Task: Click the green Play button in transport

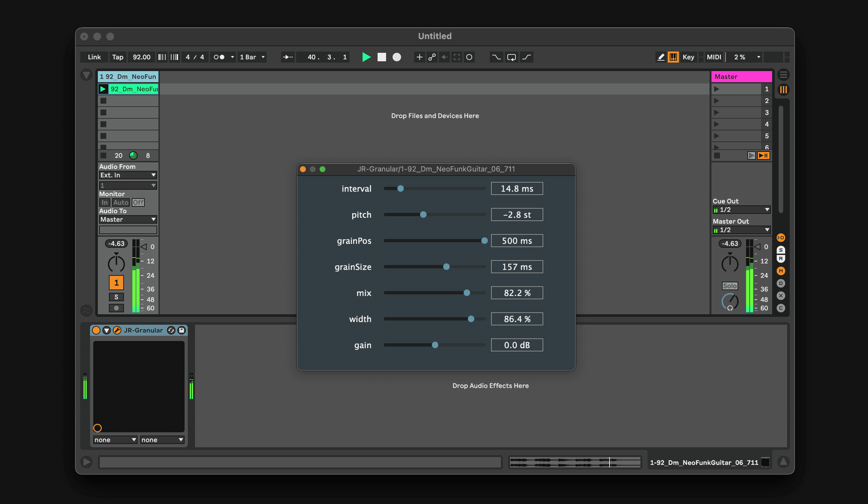Action: tap(366, 57)
